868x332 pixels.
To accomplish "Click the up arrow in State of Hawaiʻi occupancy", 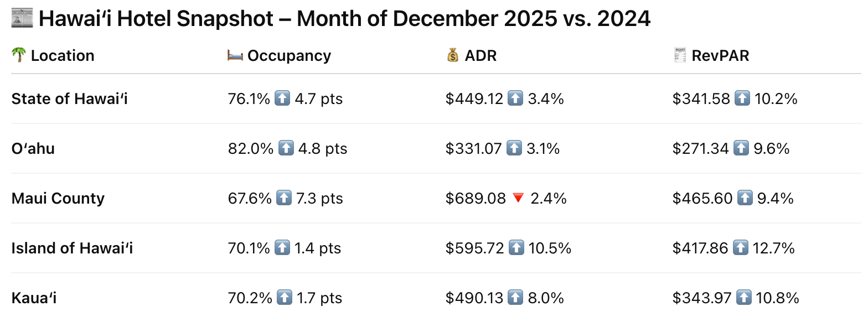I will point(282,99).
